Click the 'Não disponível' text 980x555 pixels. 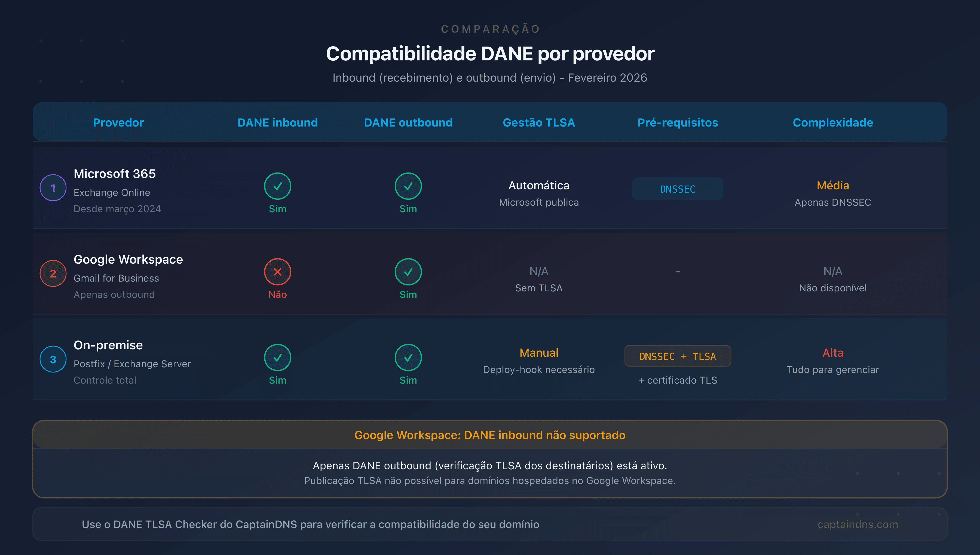833,288
